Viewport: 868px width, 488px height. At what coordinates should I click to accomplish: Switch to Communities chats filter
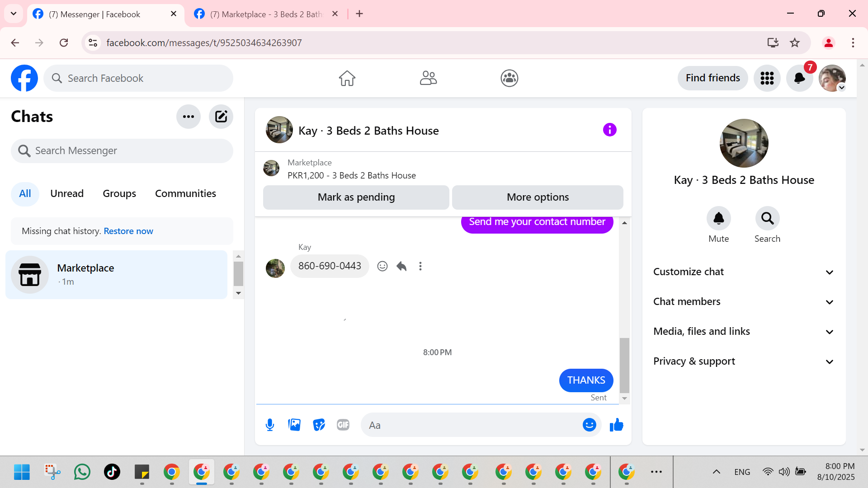point(185,194)
